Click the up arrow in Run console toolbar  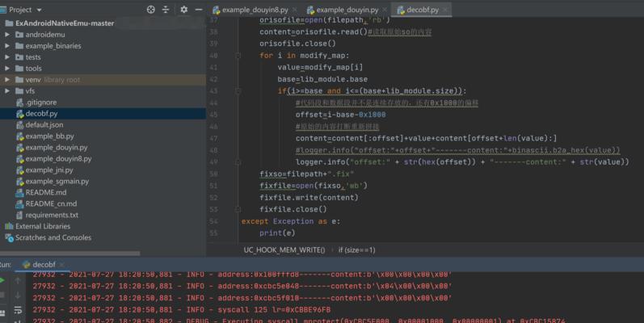(x=18, y=280)
